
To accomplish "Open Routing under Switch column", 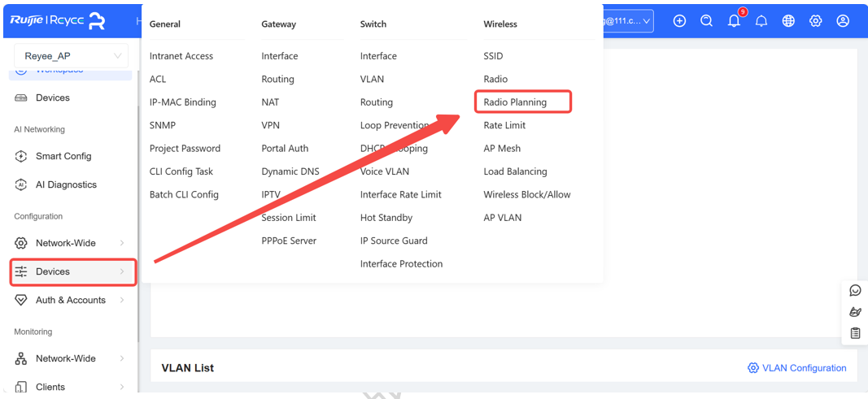I will click(377, 102).
